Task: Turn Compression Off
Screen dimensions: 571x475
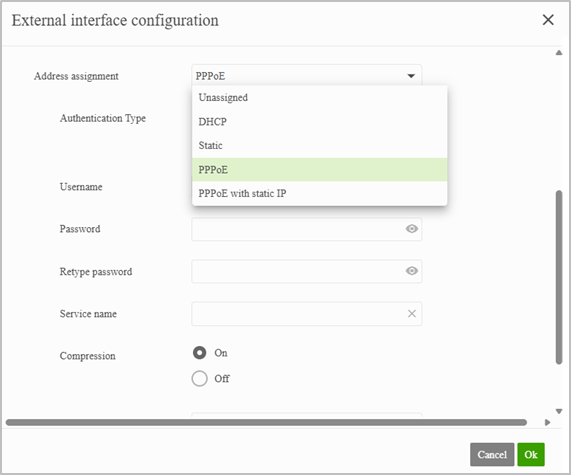Action: (x=199, y=378)
